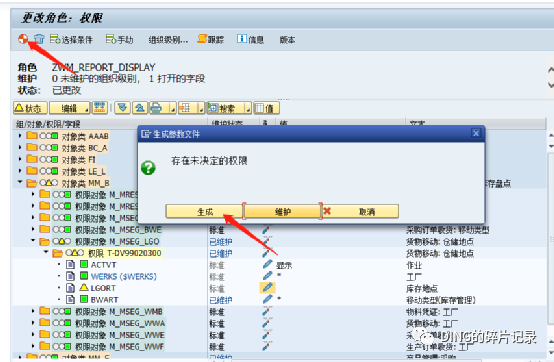Image resolution: width=554 pixels, height=362 pixels.
Task: Click the 信息 info toolbar item
Action: pyautogui.click(x=251, y=40)
